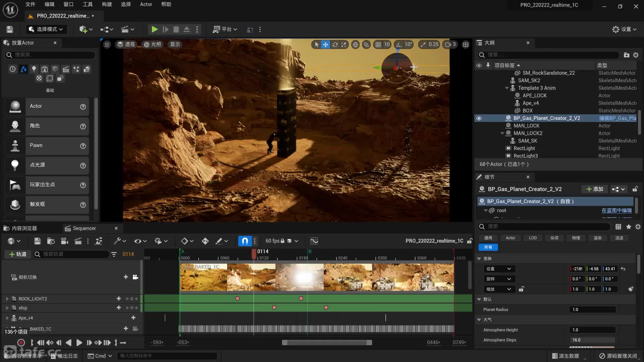Click the Sequencer create camera icon
The height and width of the screenshot is (362, 644).
64,241
